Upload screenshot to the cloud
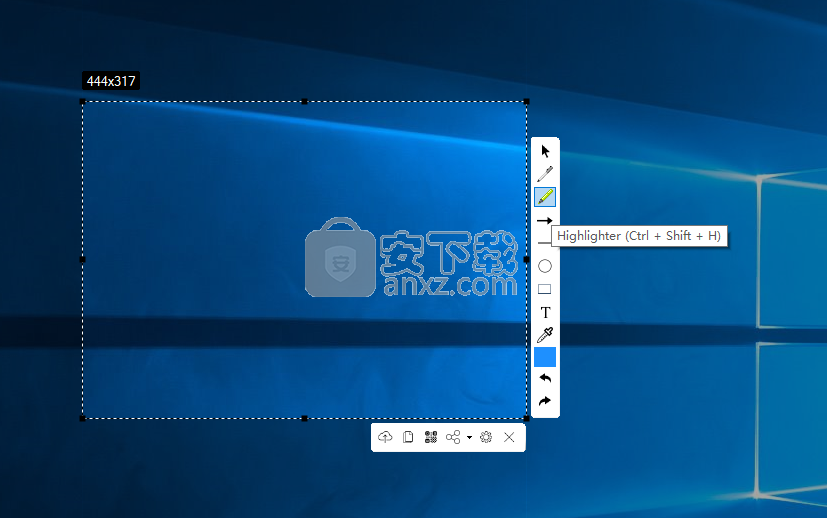 pyautogui.click(x=385, y=437)
